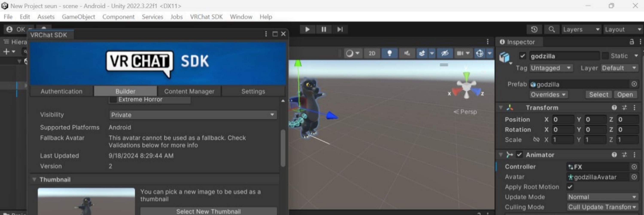644x215 pixels.
Task: Open Animator component help icon
Action: click(x=614, y=155)
